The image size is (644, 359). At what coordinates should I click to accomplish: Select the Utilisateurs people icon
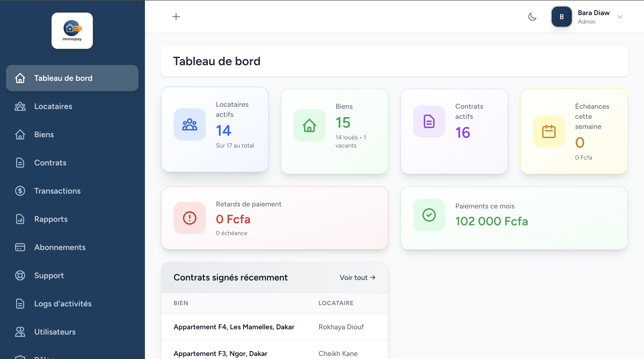pos(20,332)
